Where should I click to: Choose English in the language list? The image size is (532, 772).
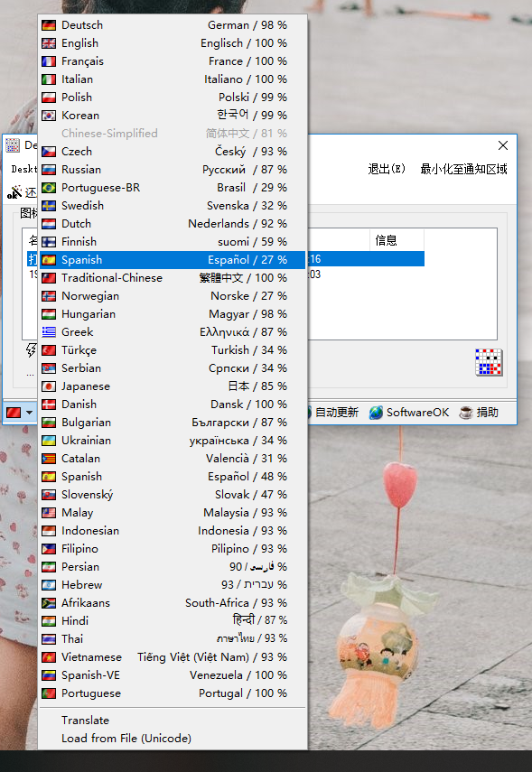[x=172, y=43]
